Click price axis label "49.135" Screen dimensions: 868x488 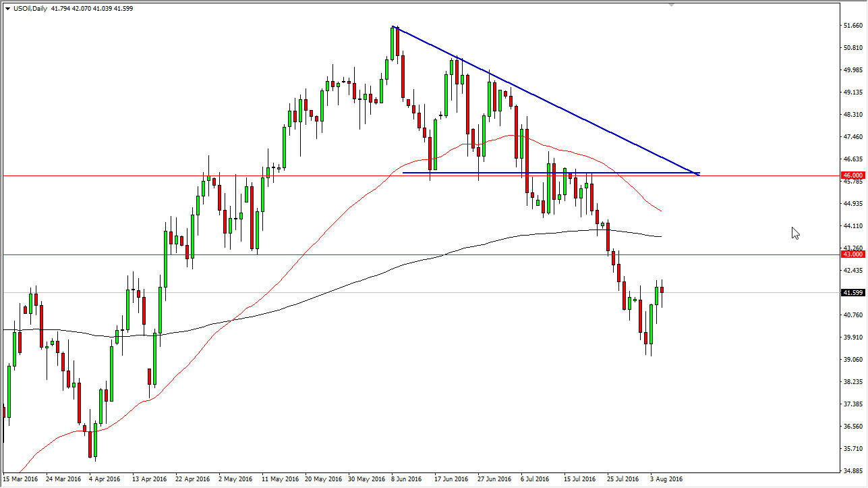click(853, 92)
